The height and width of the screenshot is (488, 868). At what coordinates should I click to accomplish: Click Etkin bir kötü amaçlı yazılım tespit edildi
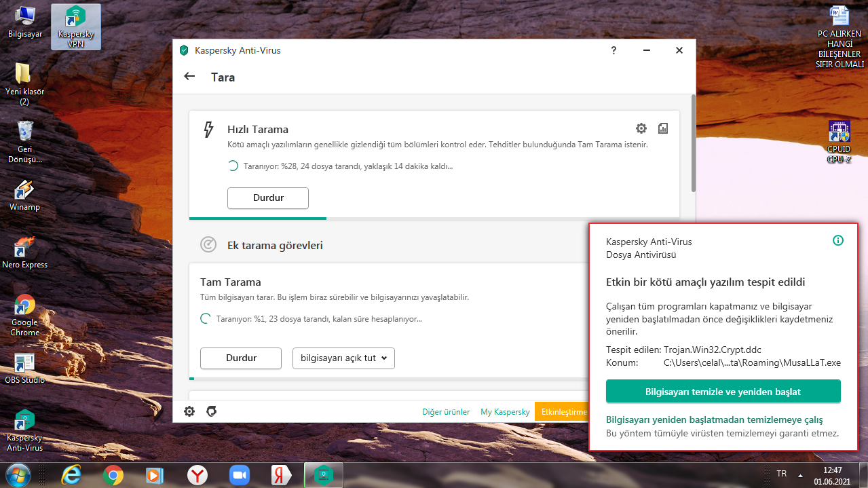click(x=706, y=282)
